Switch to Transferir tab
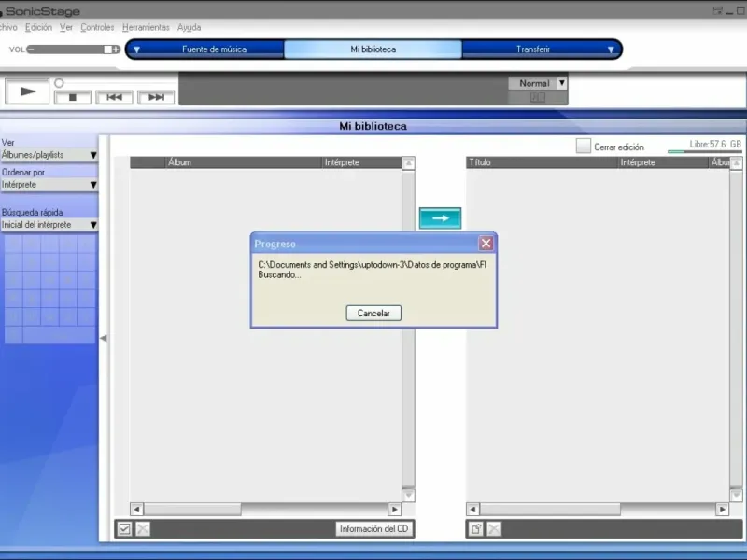The image size is (747, 560). point(532,49)
